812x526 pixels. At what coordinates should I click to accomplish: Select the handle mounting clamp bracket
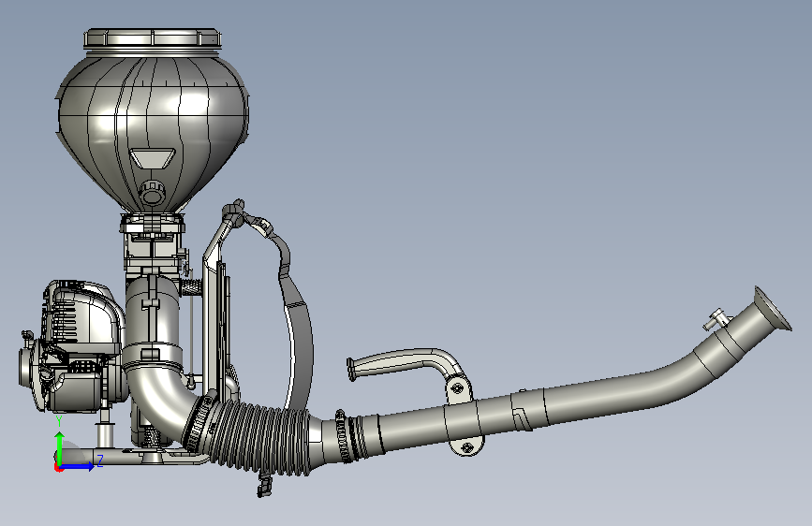click(463, 416)
